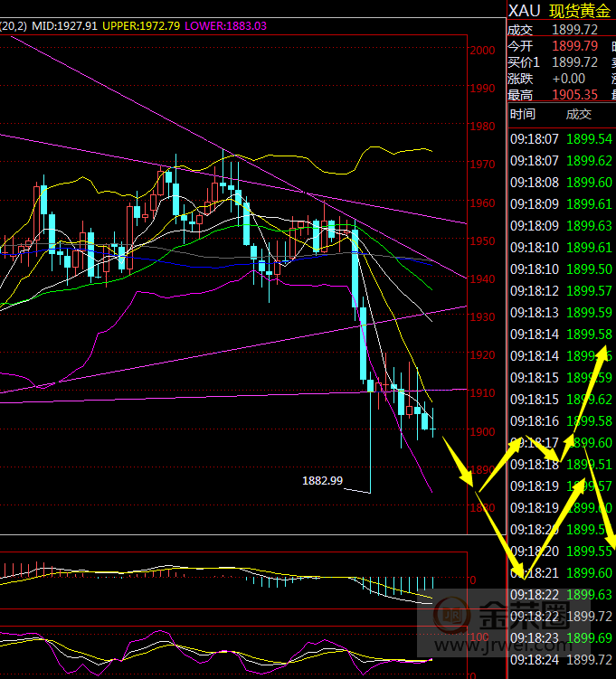Select the XAU symbol code

coord(525,10)
